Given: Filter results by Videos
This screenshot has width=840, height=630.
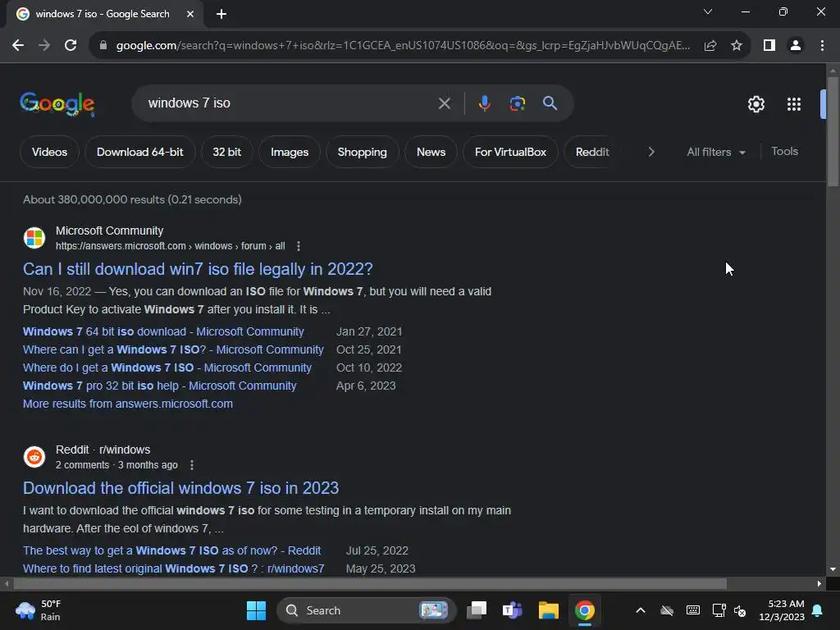Looking at the screenshot, I should (49, 152).
